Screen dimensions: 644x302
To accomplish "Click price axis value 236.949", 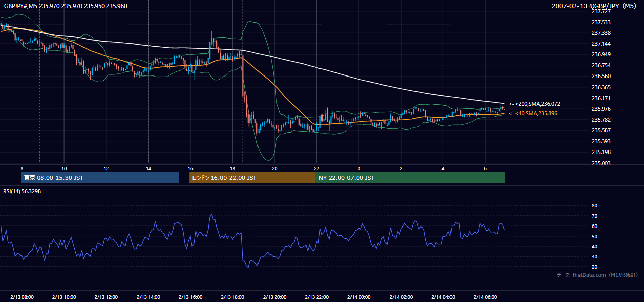I will [x=601, y=54].
